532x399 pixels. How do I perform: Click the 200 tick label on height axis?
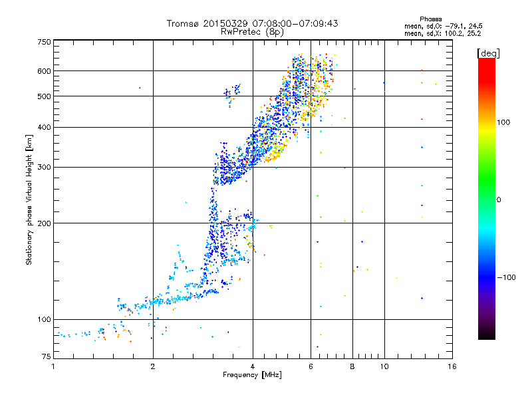[44, 223]
